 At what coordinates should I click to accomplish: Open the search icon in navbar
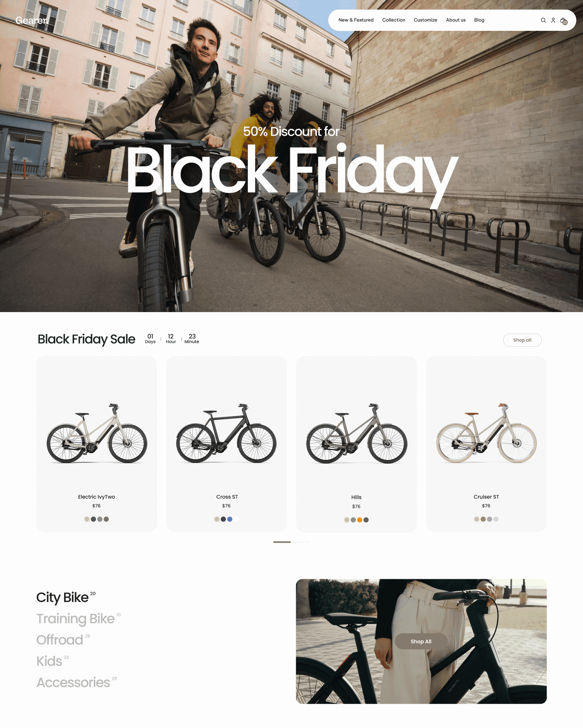pyautogui.click(x=543, y=20)
